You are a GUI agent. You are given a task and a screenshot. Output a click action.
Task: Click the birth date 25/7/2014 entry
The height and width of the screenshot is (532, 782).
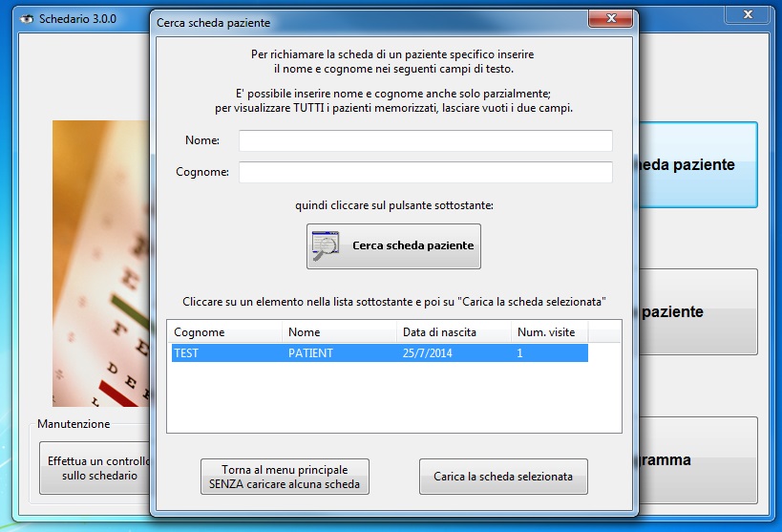[x=452, y=353]
